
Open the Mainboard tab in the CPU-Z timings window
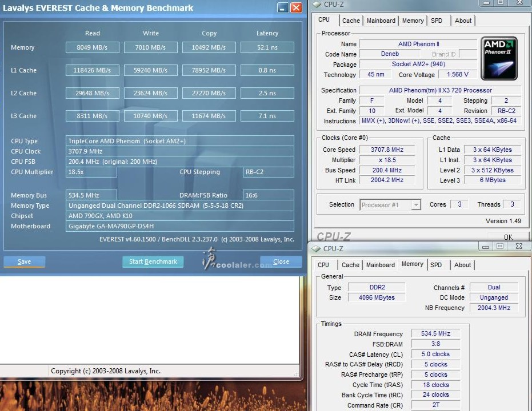(381, 265)
